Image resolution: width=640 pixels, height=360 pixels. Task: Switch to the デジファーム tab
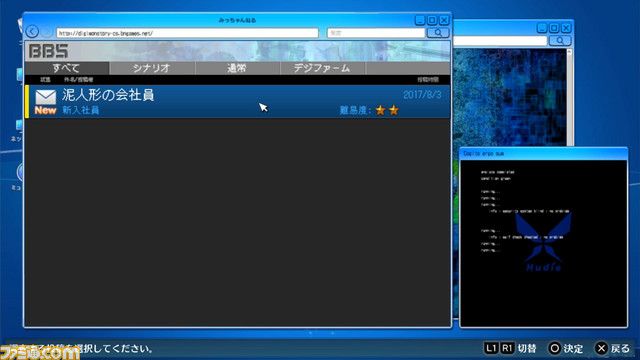tap(322, 68)
